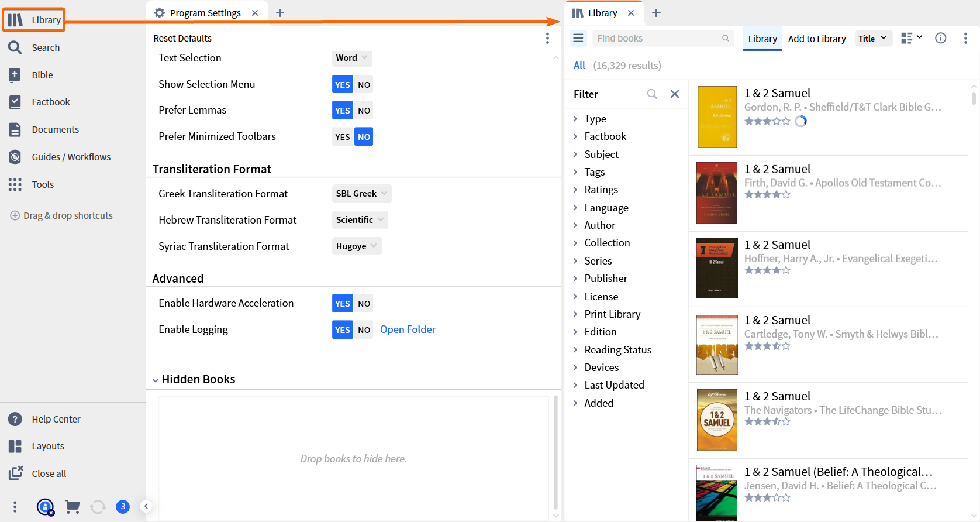Click the Library item in the sidebar
This screenshot has height=522, width=980.
(34, 20)
